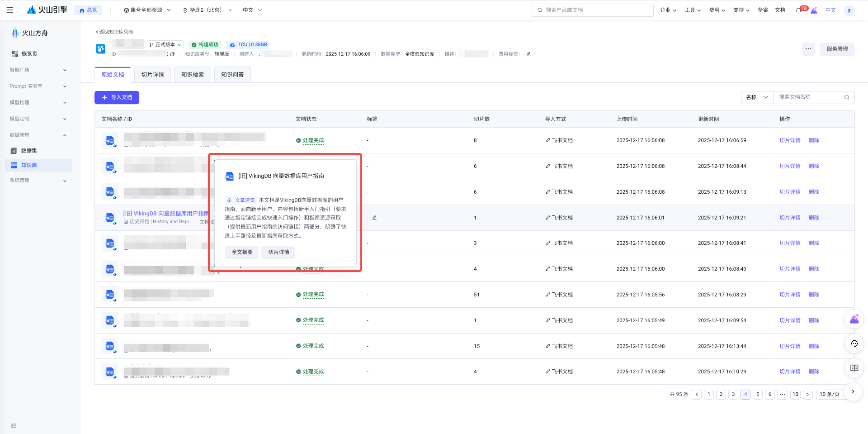Click the 服务管理 button
The width and height of the screenshot is (868, 434).
[837, 49]
